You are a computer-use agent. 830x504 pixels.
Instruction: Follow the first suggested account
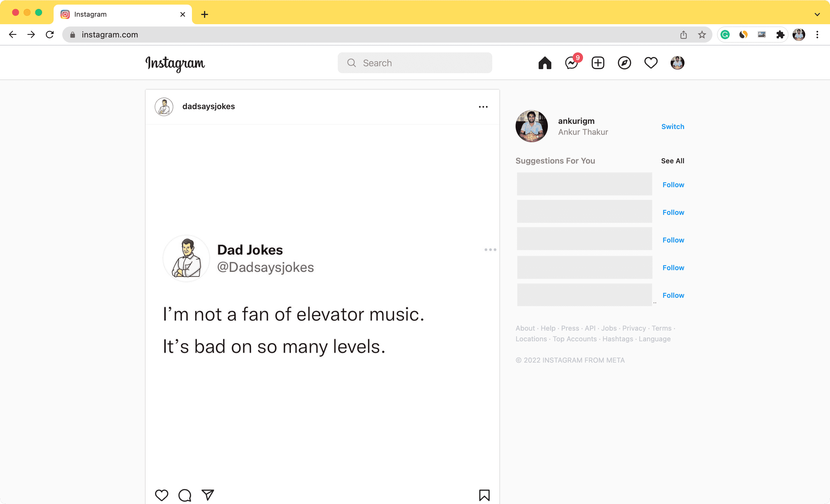click(x=673, y=185)
